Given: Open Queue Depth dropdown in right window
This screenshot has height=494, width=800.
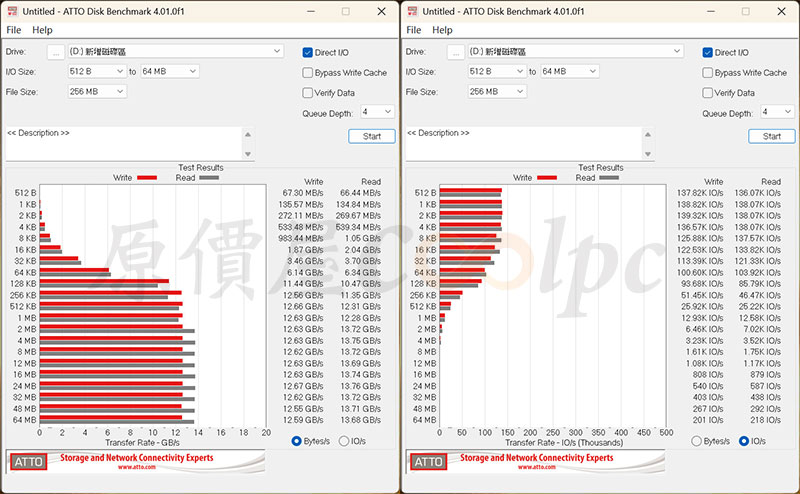Looking at the screenshot, I should coord(777,112).
